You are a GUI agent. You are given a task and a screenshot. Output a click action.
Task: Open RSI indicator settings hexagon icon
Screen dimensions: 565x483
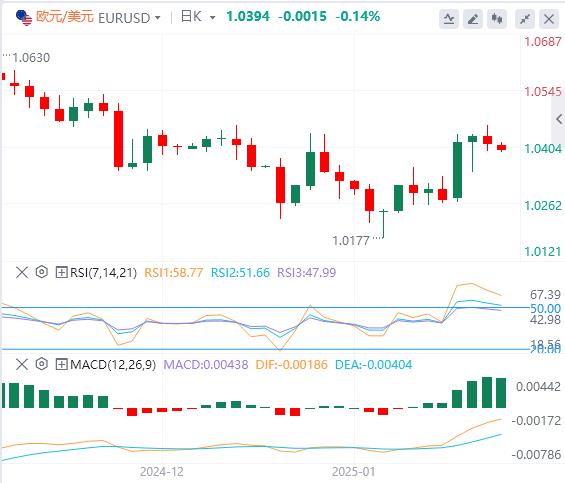pos(42,272)
